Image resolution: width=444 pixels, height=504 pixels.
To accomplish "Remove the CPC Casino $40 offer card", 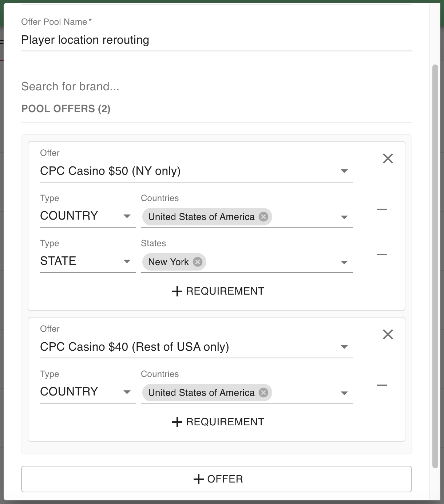I will pos(388,334).
